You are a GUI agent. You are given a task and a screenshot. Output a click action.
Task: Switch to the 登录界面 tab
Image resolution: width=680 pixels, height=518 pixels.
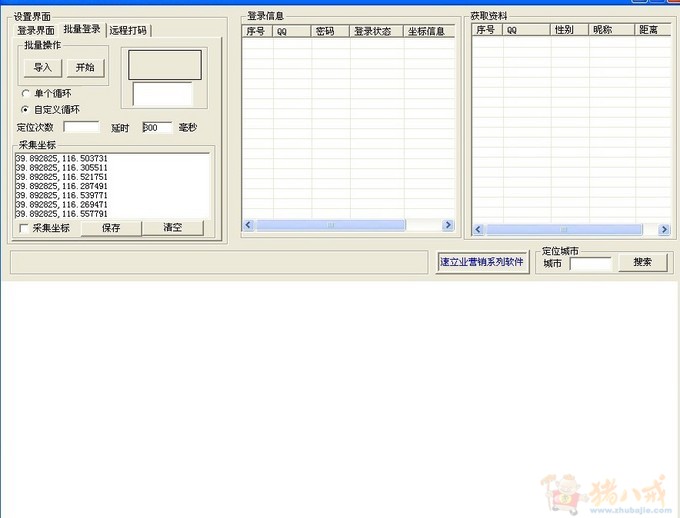(36, 31)
